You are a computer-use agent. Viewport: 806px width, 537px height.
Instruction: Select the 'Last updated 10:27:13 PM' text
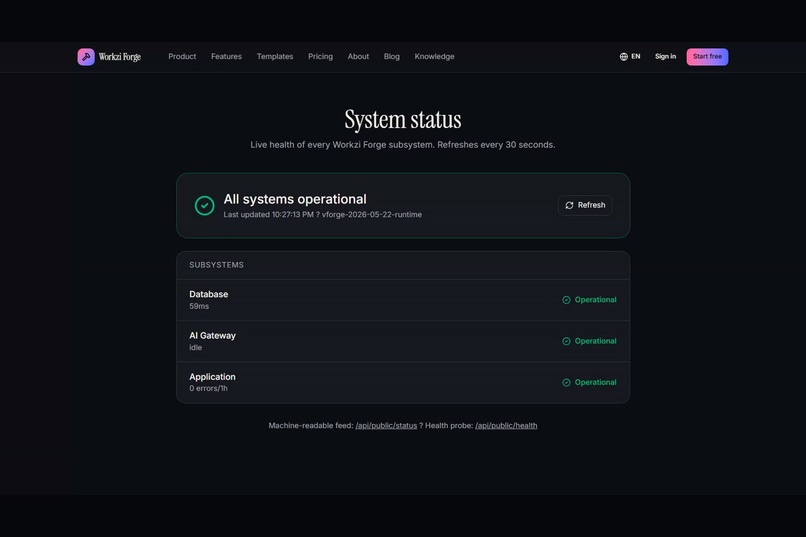pyautogui.click(x=268, y=215)
